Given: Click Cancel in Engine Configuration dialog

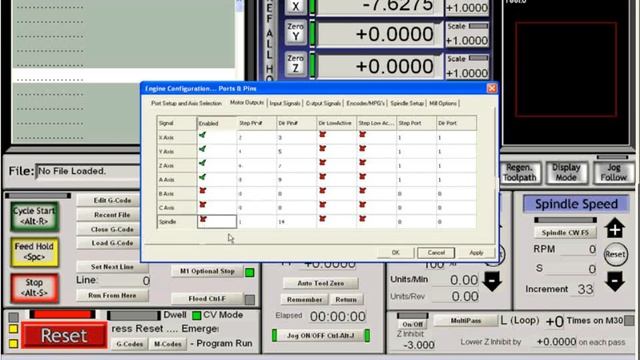Looking at the screenshot, I should (x=436, y=253).
